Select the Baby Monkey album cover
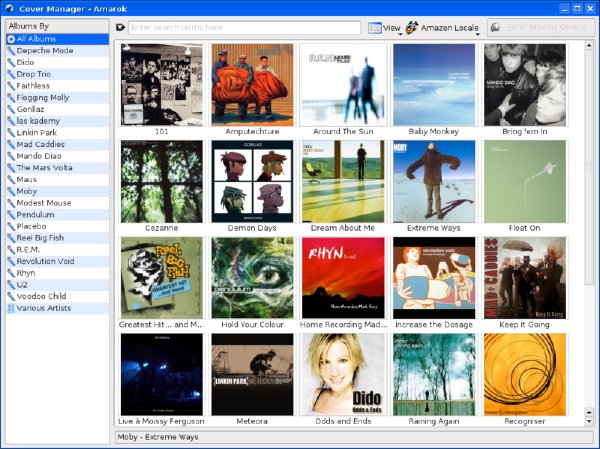 (x=434, y=85)
